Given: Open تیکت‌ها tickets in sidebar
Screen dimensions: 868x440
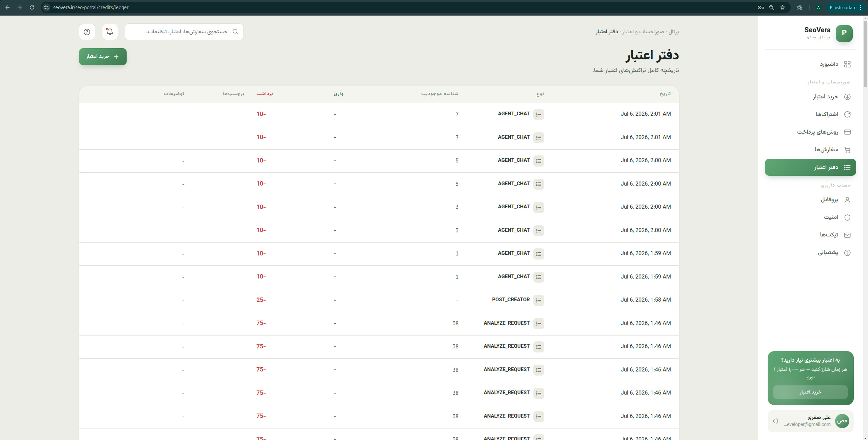Looking at the screenshot, I should click(810, 235).
